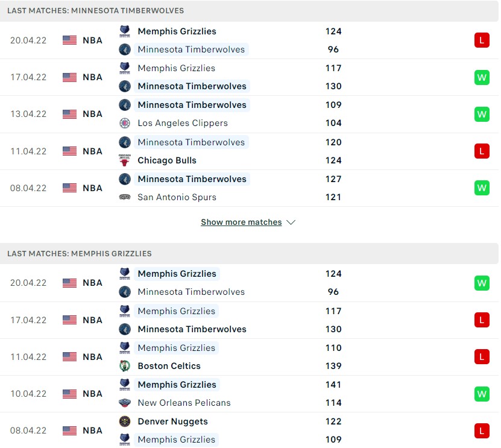This screenshot has height=448, width=501.
Task: Select the red L badge on the top match
Action: click(x=482, y=40)
